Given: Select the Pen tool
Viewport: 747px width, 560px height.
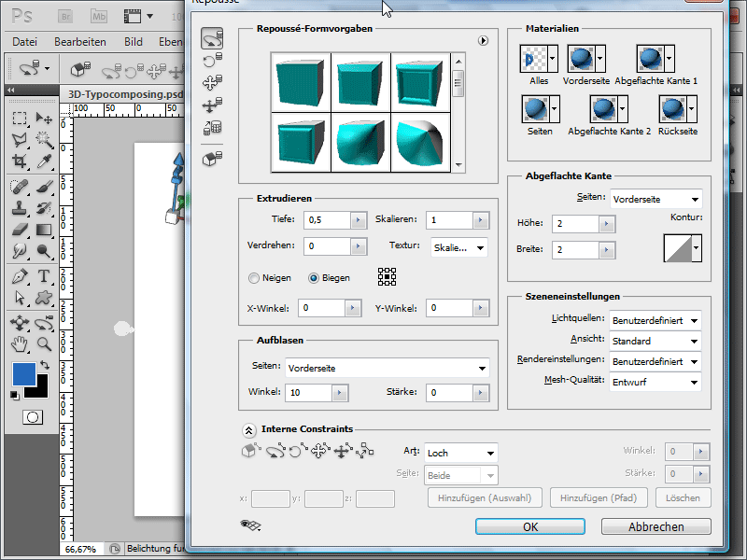Looking at the screenshot, I should pos(20,276).
